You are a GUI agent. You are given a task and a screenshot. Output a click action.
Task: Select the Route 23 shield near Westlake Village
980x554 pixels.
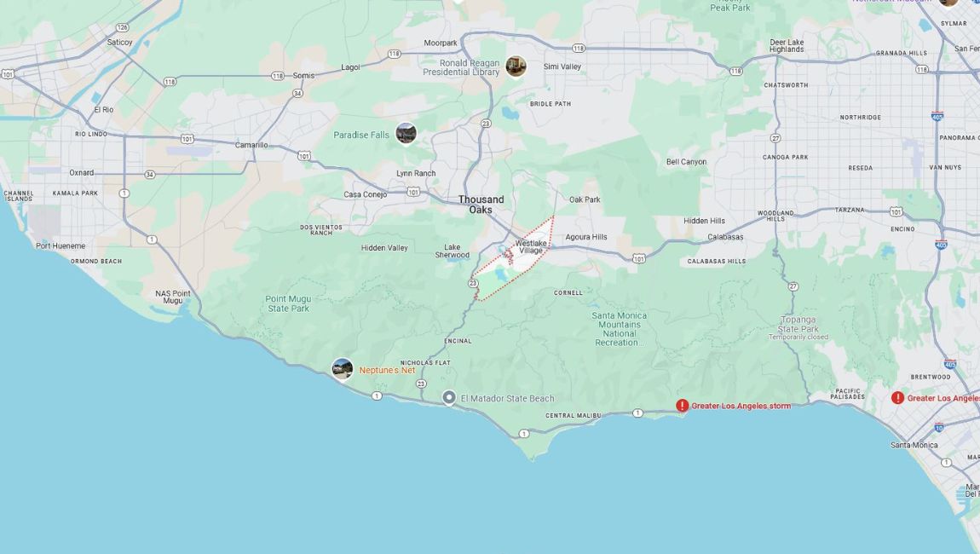point(473,283)
